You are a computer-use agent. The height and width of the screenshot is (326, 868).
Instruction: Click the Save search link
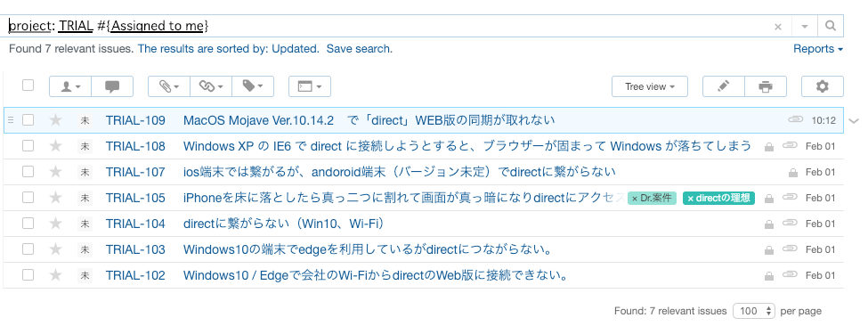[x=360, y=49]
